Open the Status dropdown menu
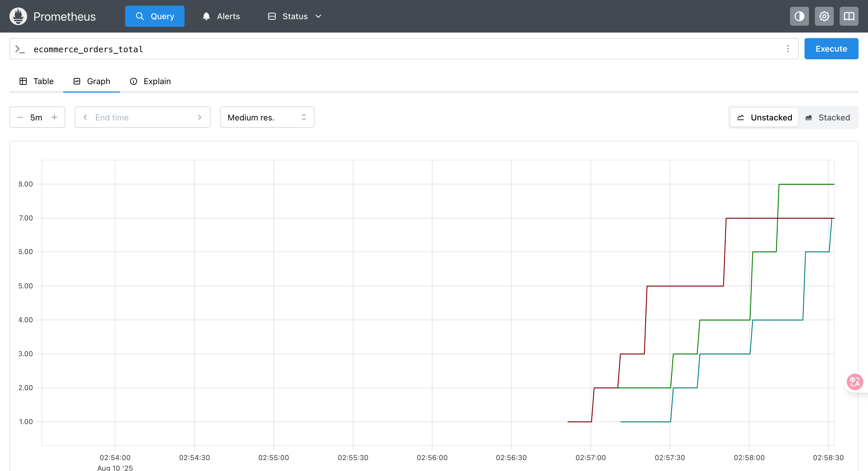The image size is (868, 471). coord(295,16)
